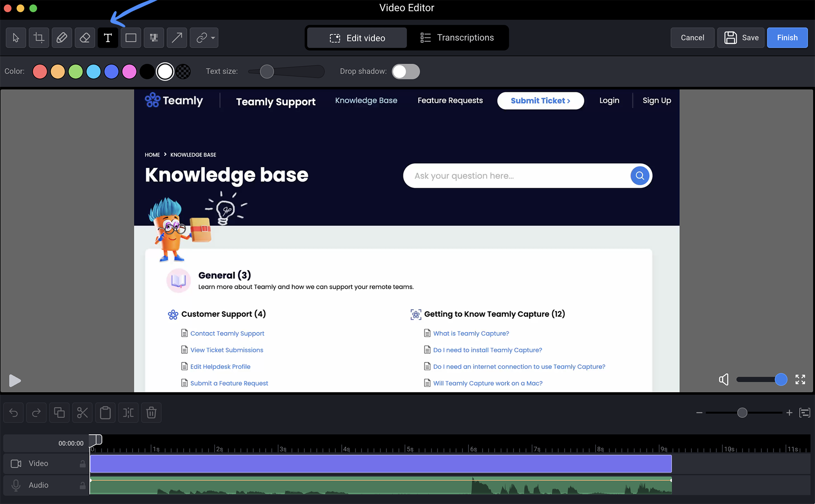The height and width of the screenshot is (504, 815).
Task: Mute the video speaker icon
Action: (723, 379)
